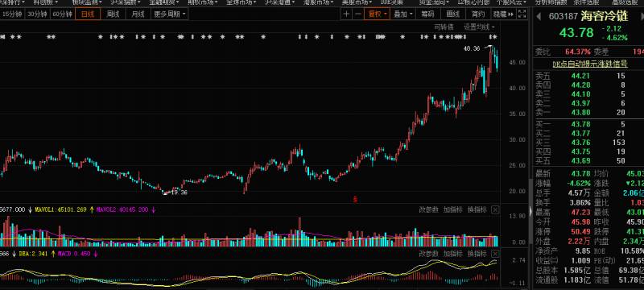Viewport: 644px width, 290px height.
Task: Click 换指标 in the MACD panel
Action: 477,254
